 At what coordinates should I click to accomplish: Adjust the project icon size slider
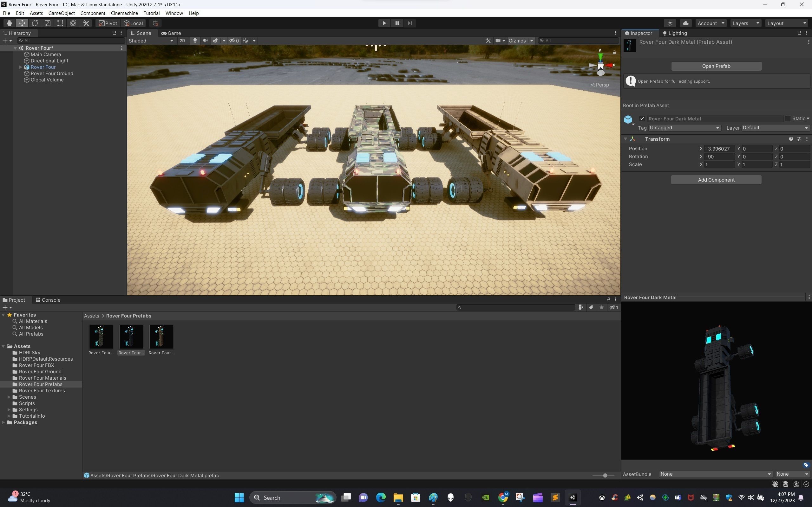tap(605, 476)
